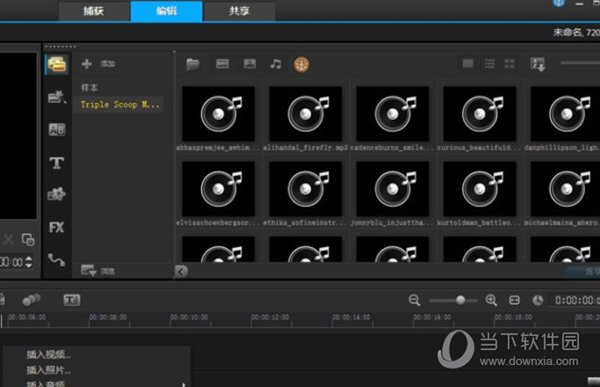Viewport: 600px width, 387px height.
Task: Open the Track Manager icon on timeline toolbar
Action: [72, 300]
